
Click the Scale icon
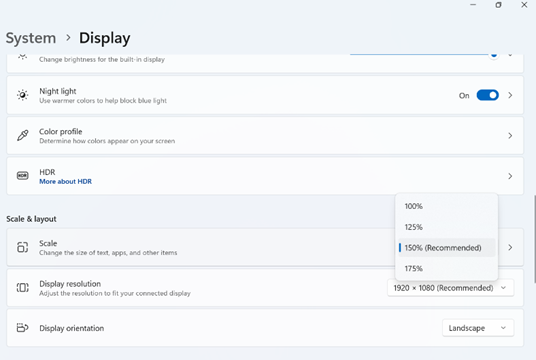(x=23, y=247)
